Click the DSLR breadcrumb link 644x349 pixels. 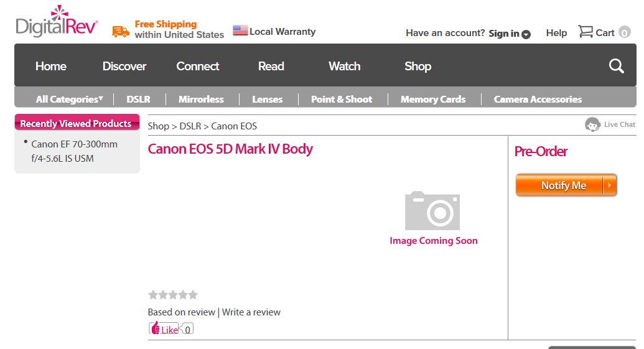click(190, 126)
